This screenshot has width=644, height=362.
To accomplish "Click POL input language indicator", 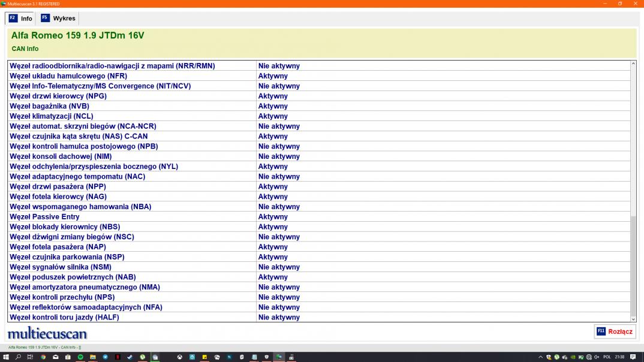I will coord(607,357).
